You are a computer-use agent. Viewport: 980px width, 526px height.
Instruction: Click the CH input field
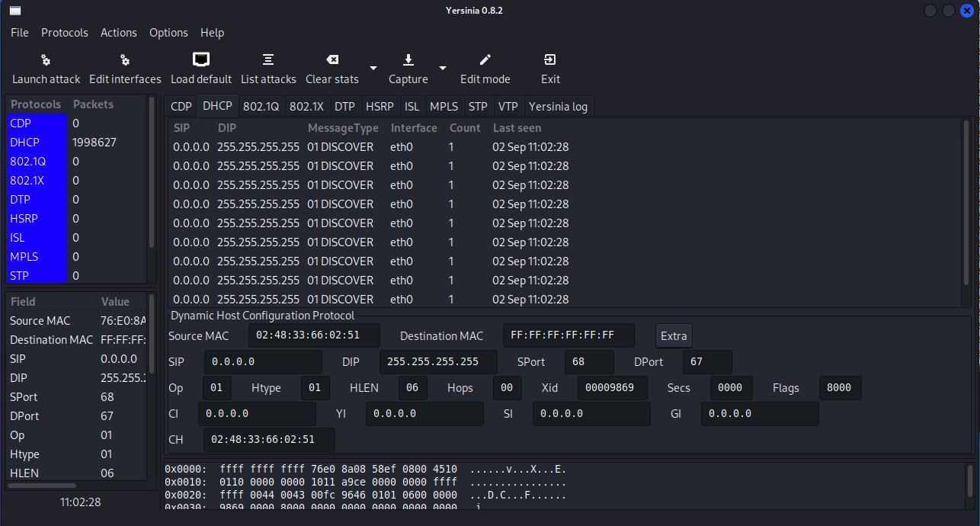point(269,440)
